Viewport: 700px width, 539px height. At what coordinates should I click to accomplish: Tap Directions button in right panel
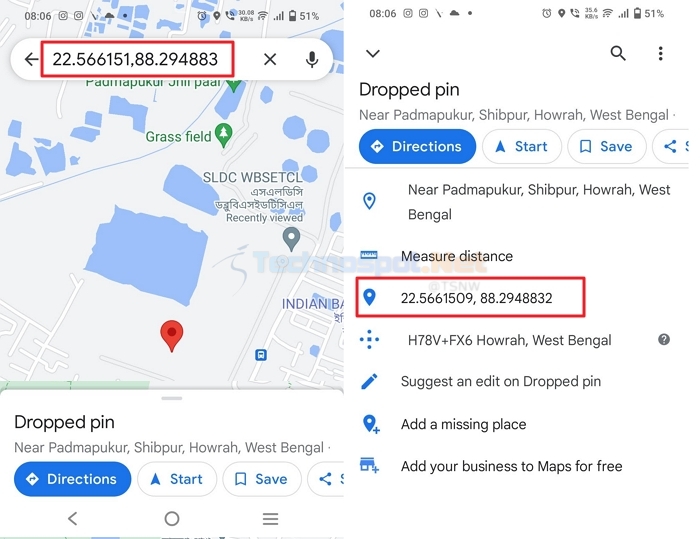click(417, 146)
